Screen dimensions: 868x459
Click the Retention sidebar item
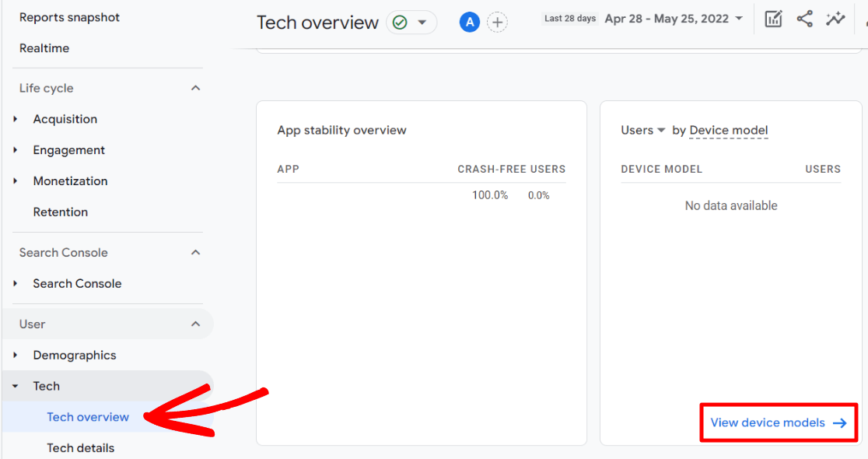click(x=59, y=212)
